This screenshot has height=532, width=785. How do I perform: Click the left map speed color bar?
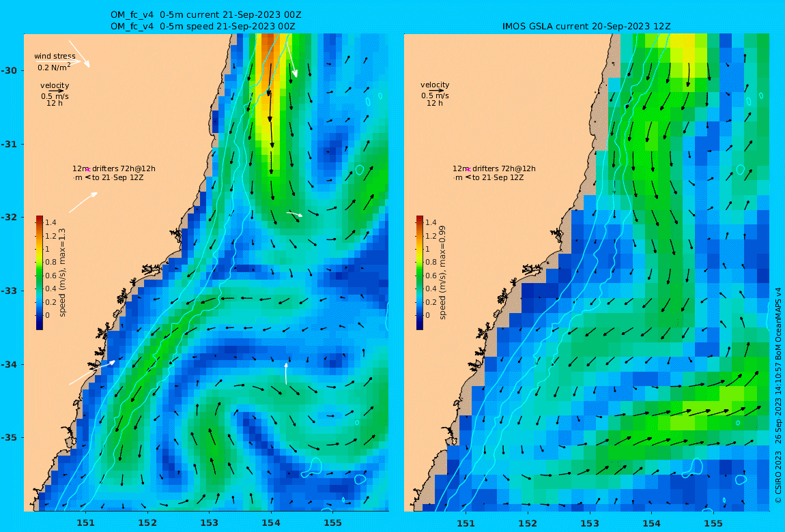[40, 273]
